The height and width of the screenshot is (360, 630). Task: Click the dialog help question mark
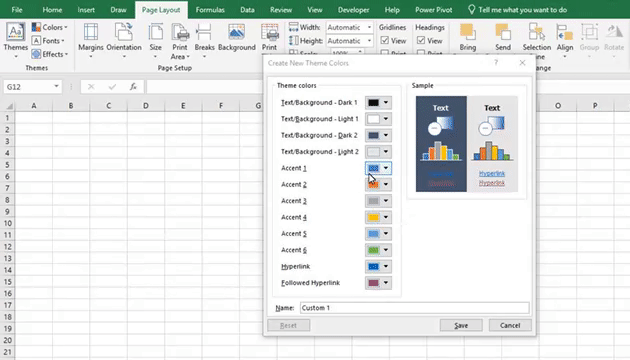(496, 62)
